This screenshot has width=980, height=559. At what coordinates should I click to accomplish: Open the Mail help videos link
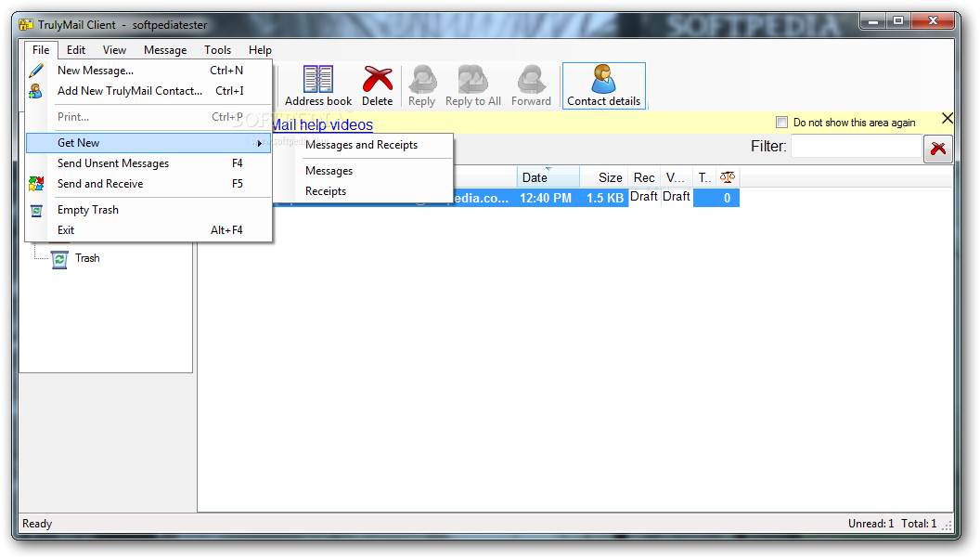click(323, 125)
